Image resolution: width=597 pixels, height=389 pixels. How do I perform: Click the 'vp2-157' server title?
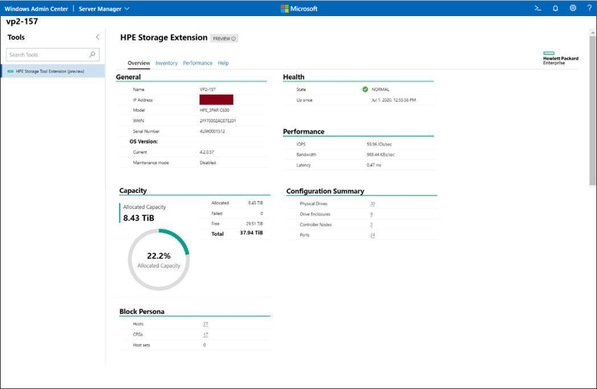(22, 21)
